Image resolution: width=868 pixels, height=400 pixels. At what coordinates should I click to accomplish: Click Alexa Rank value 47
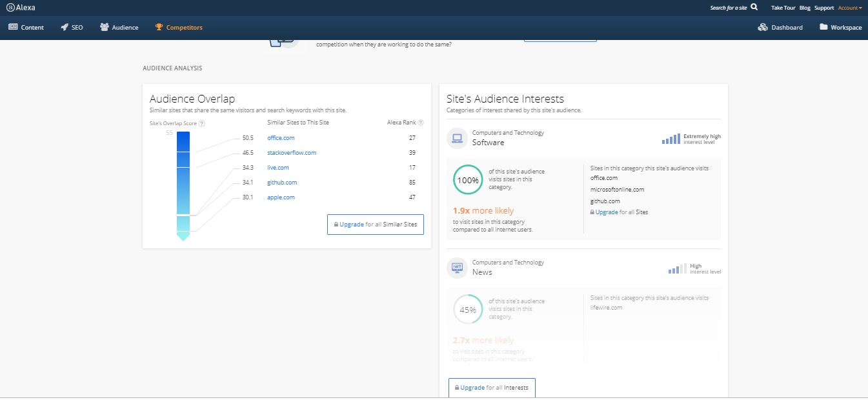(x=412, y=197)
